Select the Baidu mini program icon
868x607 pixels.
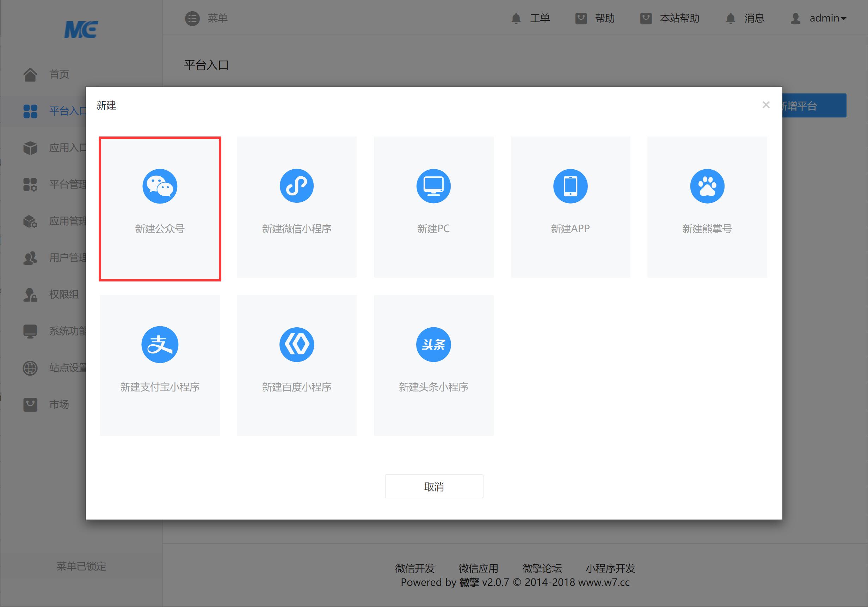296,344
